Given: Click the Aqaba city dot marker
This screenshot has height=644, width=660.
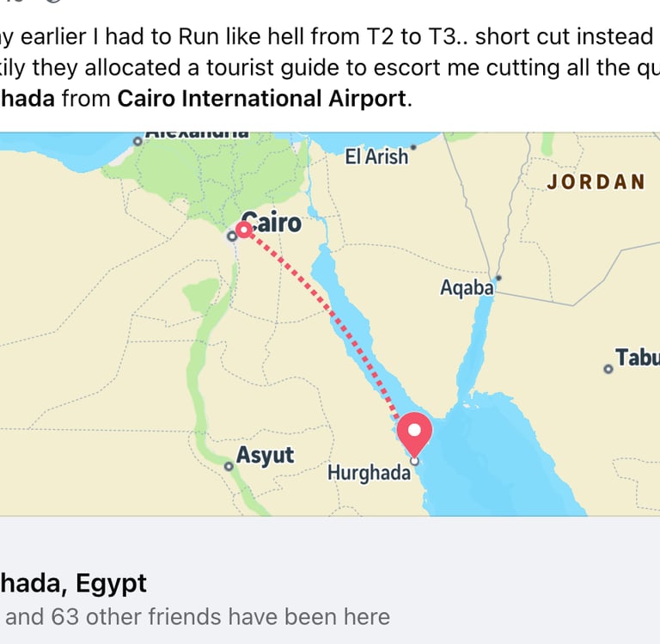Looking at the screenshot, I should pos(498,277).
